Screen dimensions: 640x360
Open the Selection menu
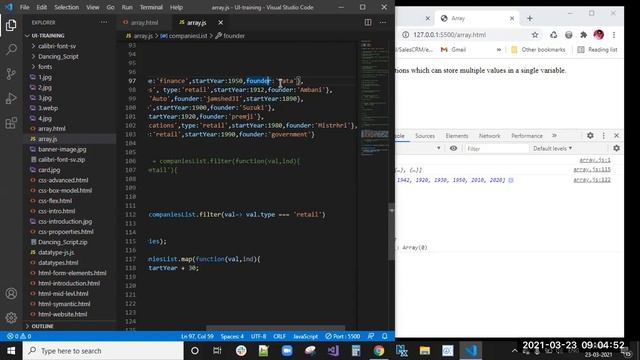click(x=67, y=7)
